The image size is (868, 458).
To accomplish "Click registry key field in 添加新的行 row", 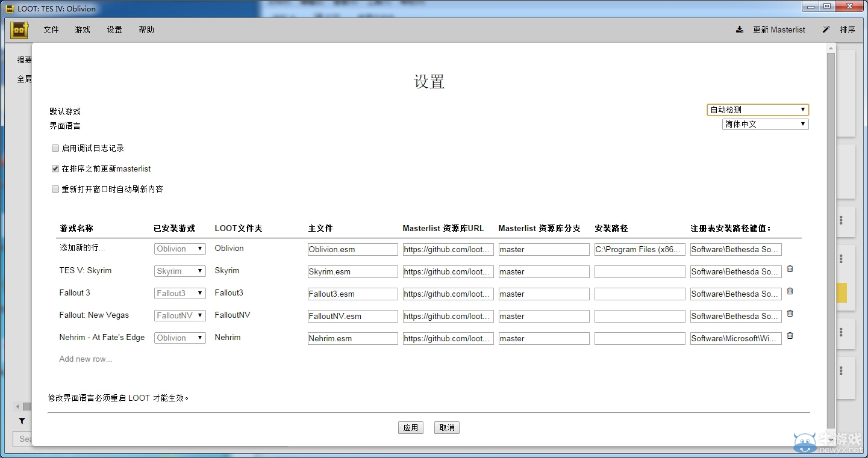I will click(x=736, y=249).
